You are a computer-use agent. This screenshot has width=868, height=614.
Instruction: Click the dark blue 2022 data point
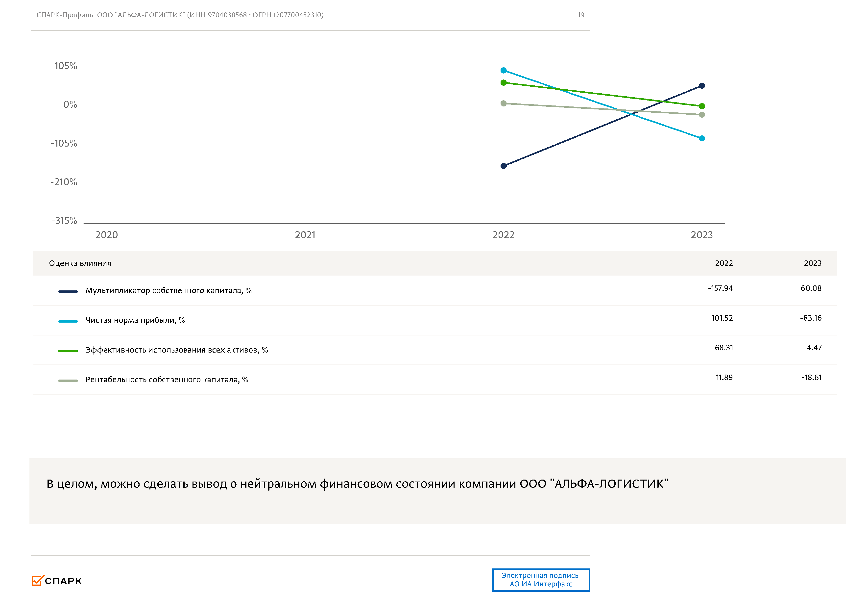504,166
